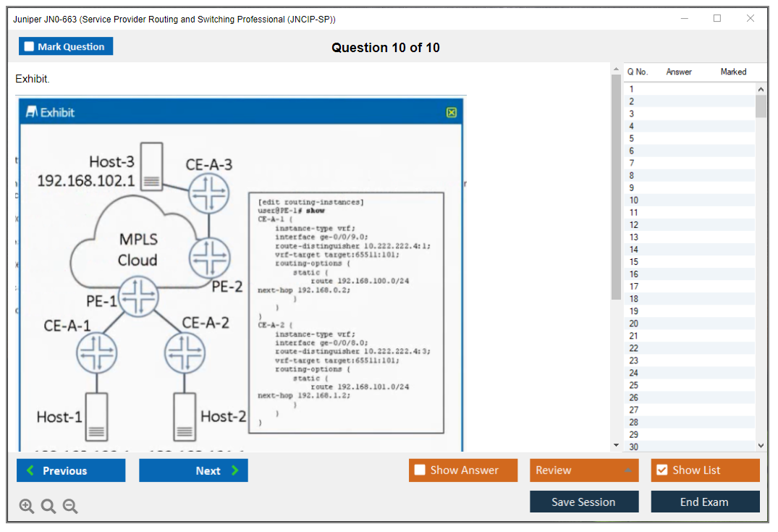Screen dimensions: 778x532
Task: Open the Review dropdown menu
Action: tap(583, 470)
